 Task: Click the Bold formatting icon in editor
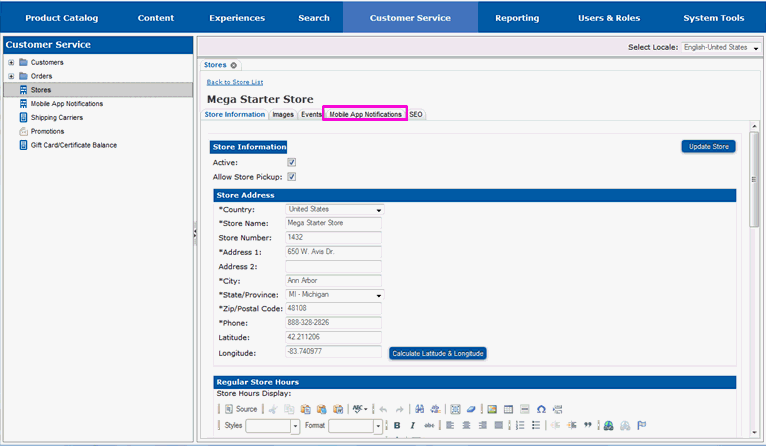click(x=397, y=426)
